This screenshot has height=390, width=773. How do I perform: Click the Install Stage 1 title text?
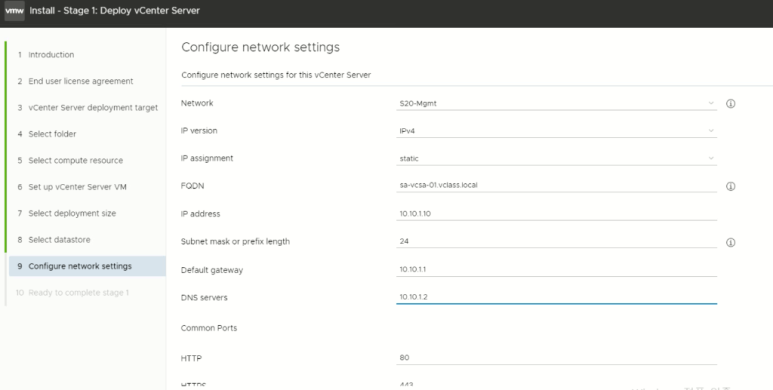point(114,11)
